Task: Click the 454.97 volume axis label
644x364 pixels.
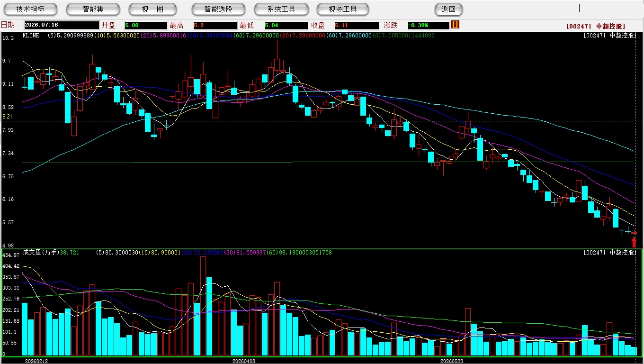Action: [x=11, y=255]
